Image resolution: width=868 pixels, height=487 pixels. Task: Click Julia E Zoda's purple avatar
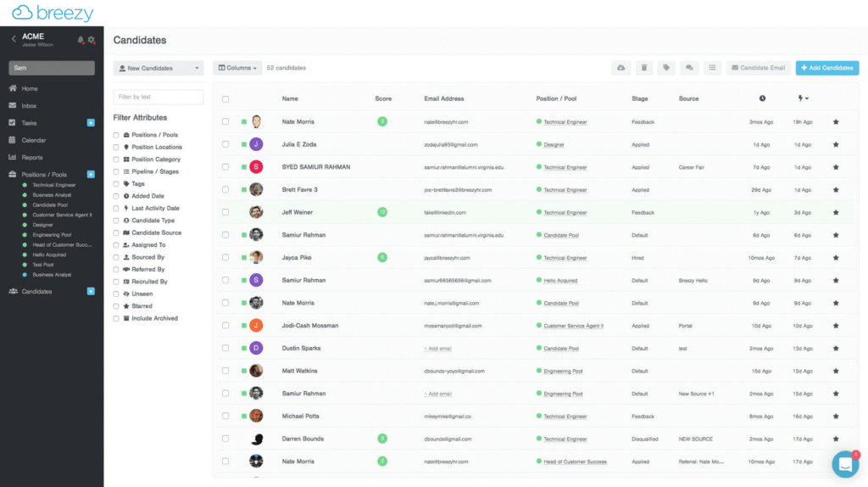pyautogui.click(x=256, y=144)
